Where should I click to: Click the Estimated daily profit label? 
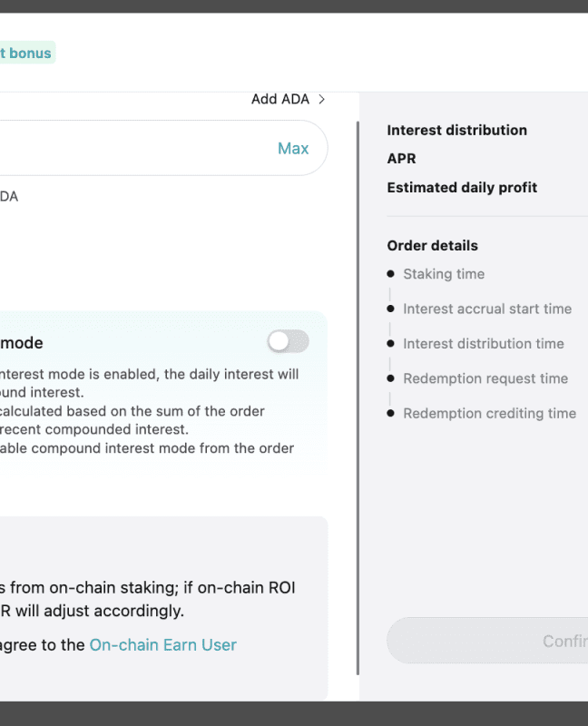point(462,188)
